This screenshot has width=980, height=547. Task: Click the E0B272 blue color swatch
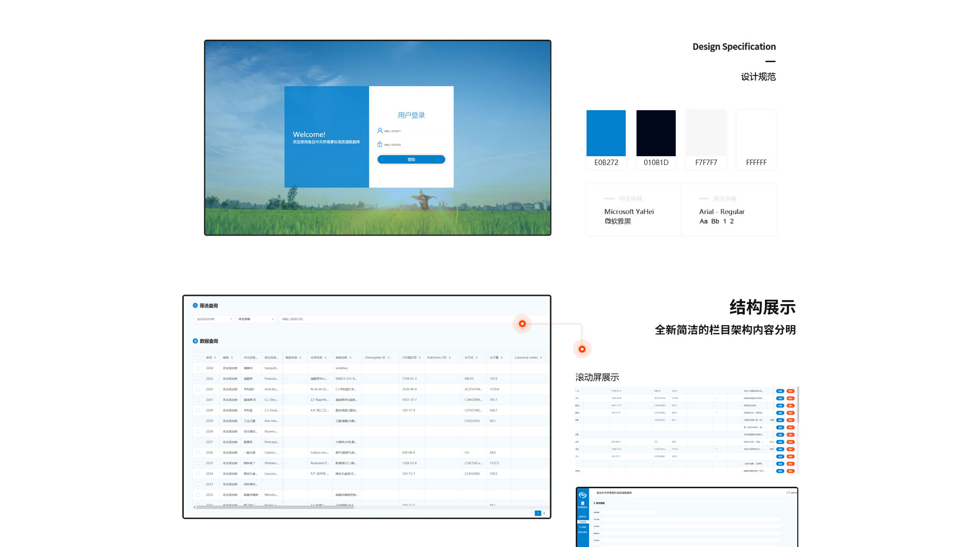tap(606, 133)
